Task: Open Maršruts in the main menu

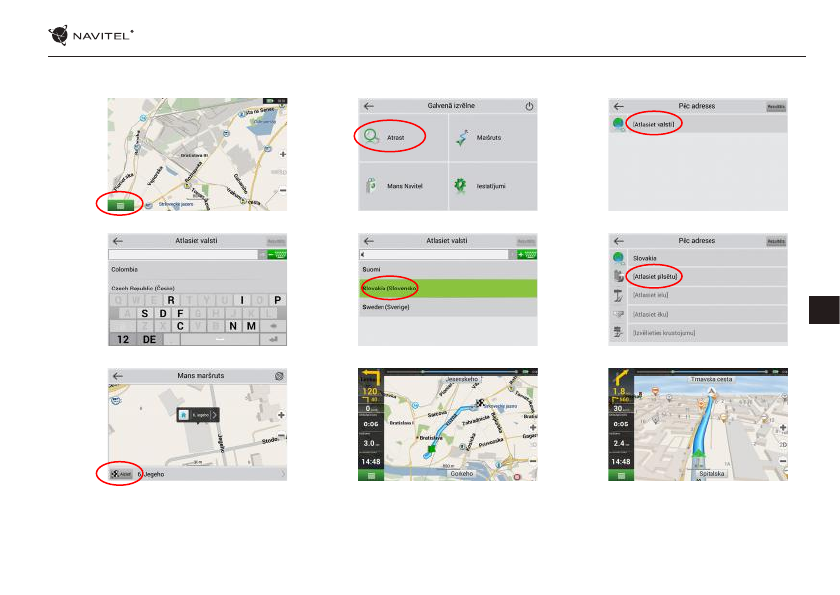Action: (493, 137)
